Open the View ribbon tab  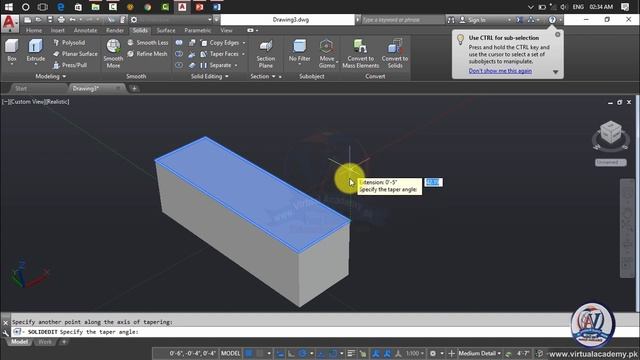[226, 30]
